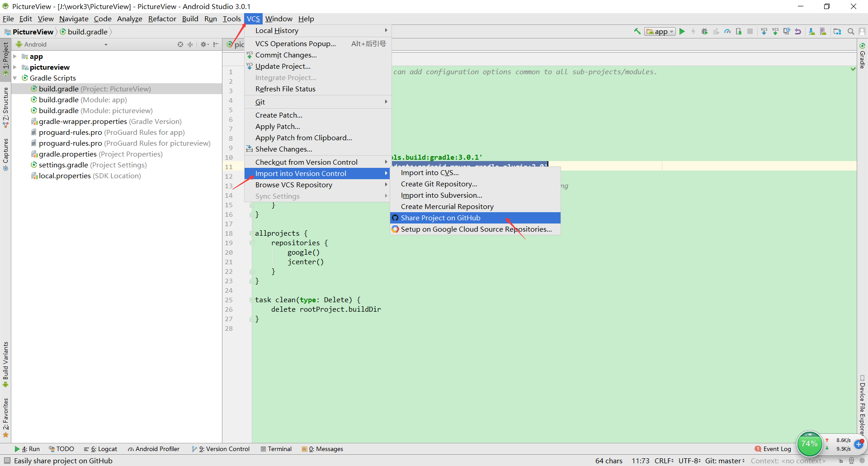Viewport: 868px width, 466px height.
Task: Toggle the Build Variants tool window
Action: 5,365
